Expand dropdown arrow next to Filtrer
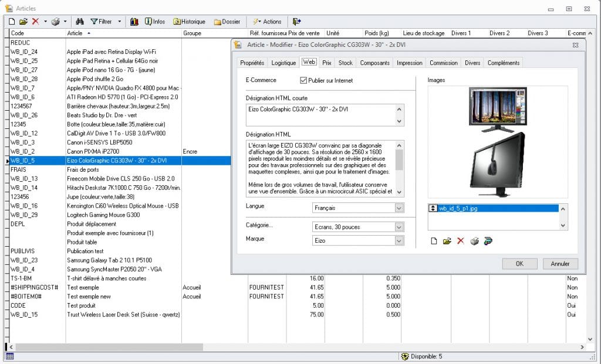 tap(120, 22)
